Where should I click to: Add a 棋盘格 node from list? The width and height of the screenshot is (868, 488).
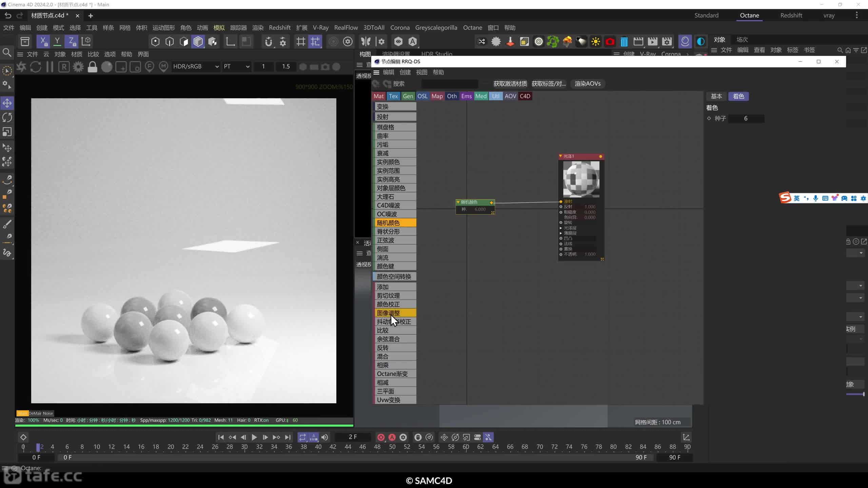395,127
